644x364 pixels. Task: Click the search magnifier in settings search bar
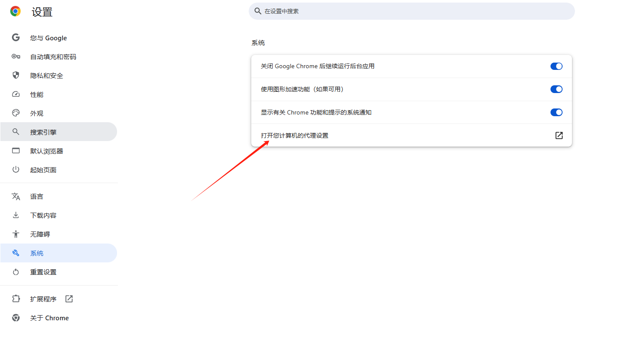tap(258, 11)
